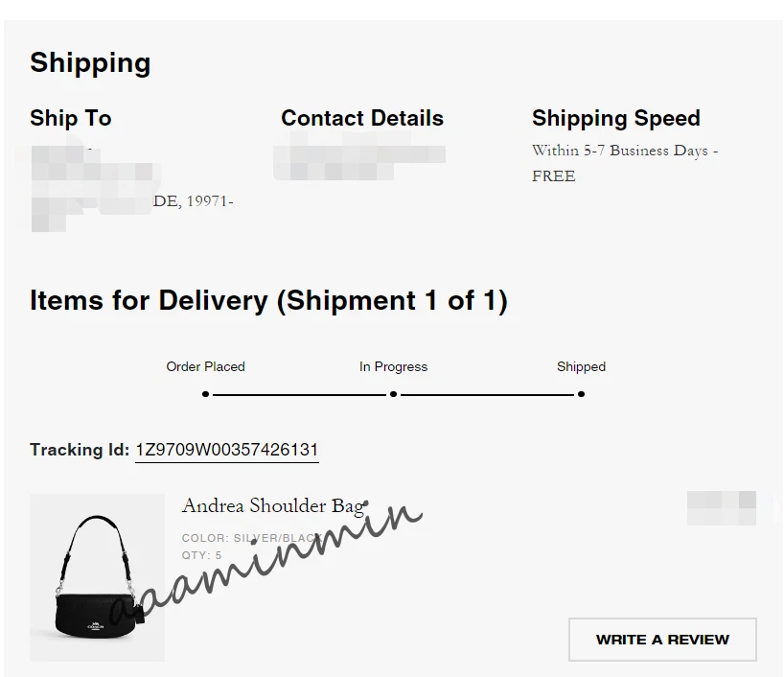The width and height of the screenshot is (784, 677).
Task: Click the Order Placed step dot
Action: pos(206,394)
